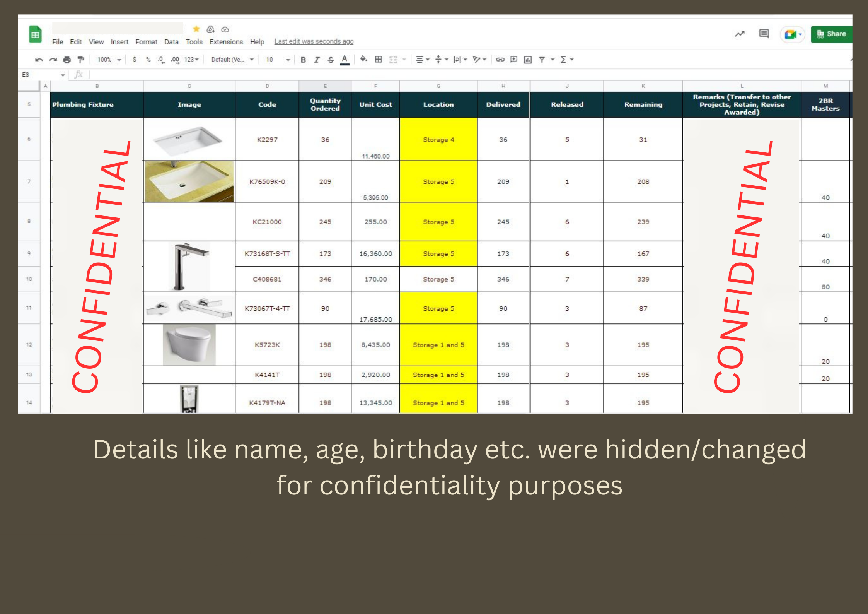Image resolution: width=868 pixels, height=614 pixels.
Task: Click the text color button
Action: [344, 60]
